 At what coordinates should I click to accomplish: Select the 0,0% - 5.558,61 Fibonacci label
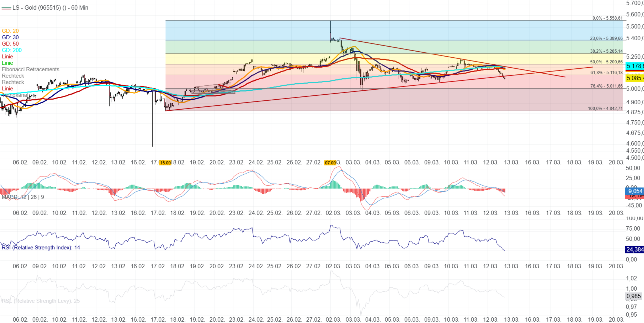pos(607,18)
